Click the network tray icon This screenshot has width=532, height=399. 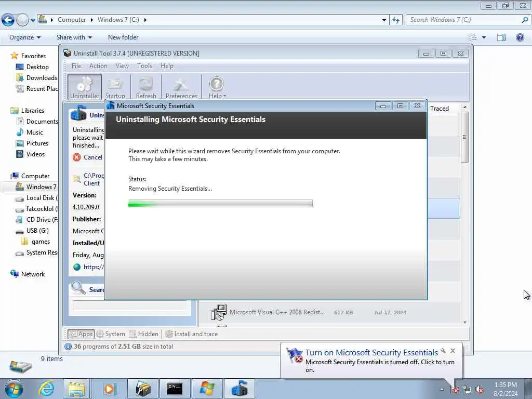(x=467, y=390)
